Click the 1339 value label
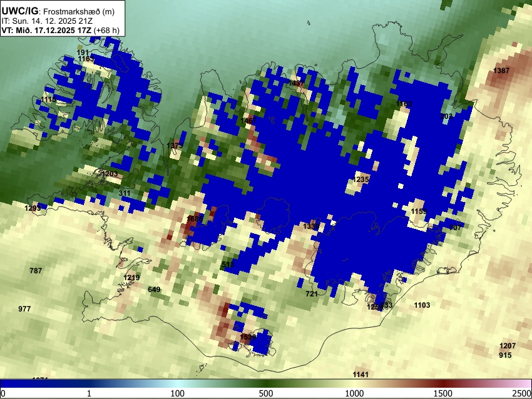 pos(311,226)
